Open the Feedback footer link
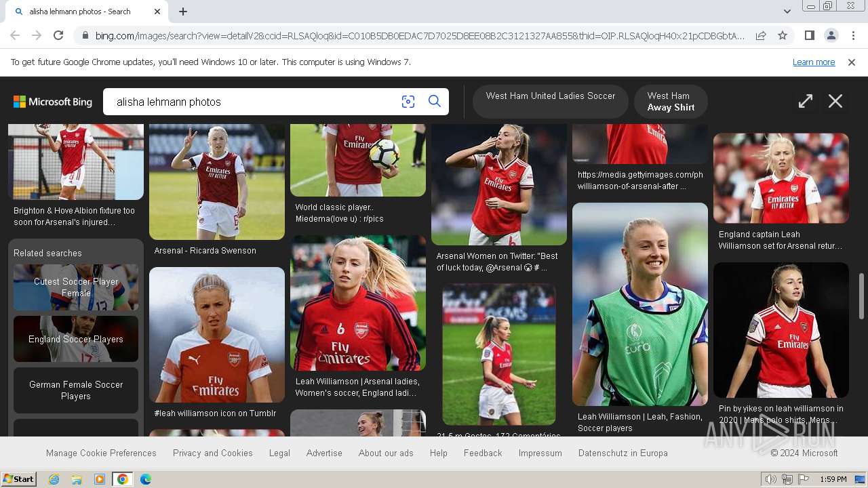Screen dimensions: 868x488 483,453
